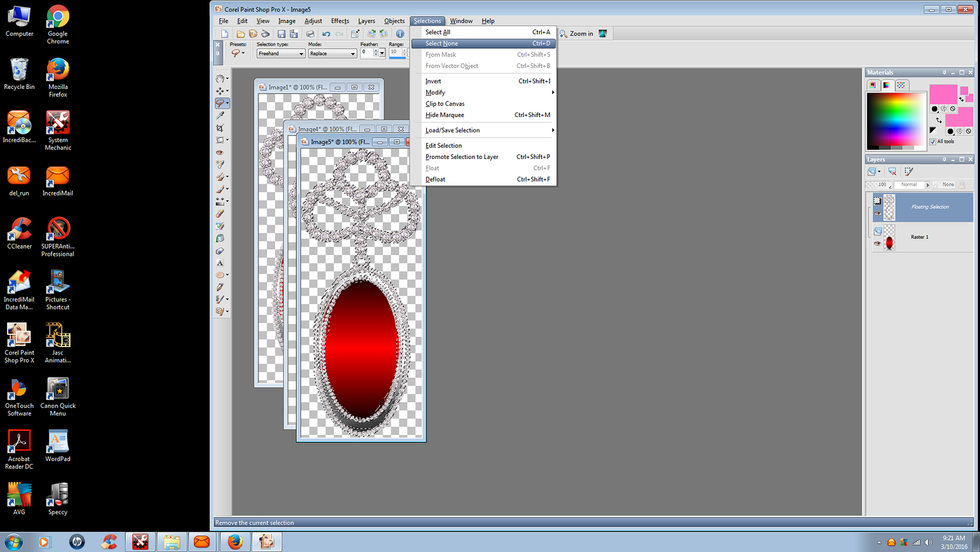Select the Pan tool

221,80
